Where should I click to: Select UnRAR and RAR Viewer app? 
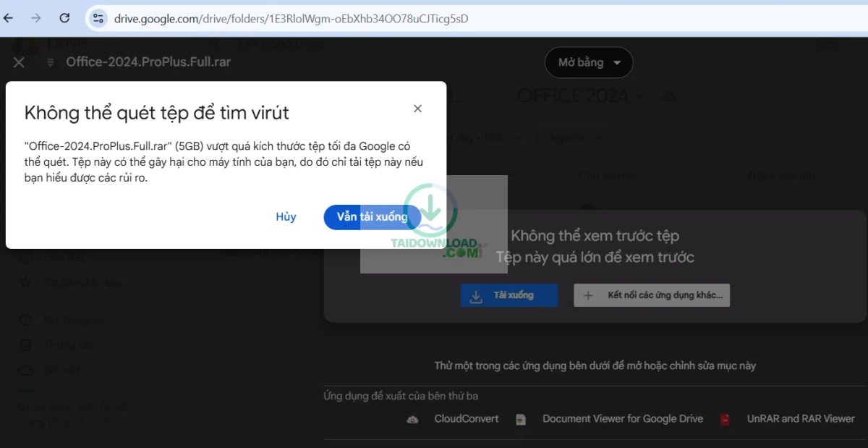point(800,418)
